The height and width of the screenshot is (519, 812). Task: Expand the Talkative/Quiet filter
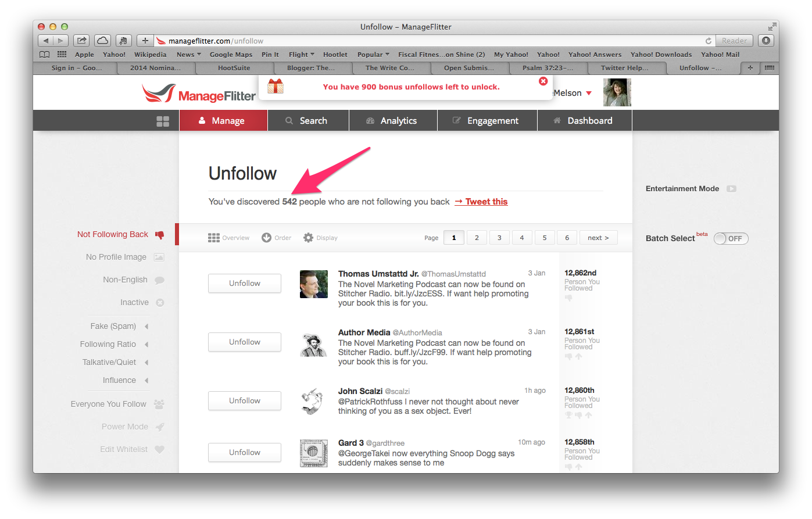146,362
